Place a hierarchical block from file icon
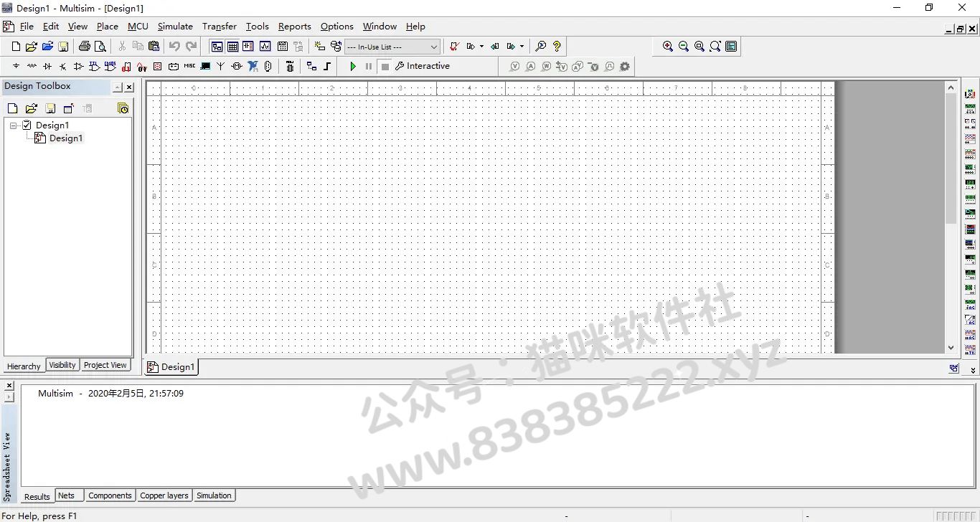The image size is (980, 522). pos(311,66)
